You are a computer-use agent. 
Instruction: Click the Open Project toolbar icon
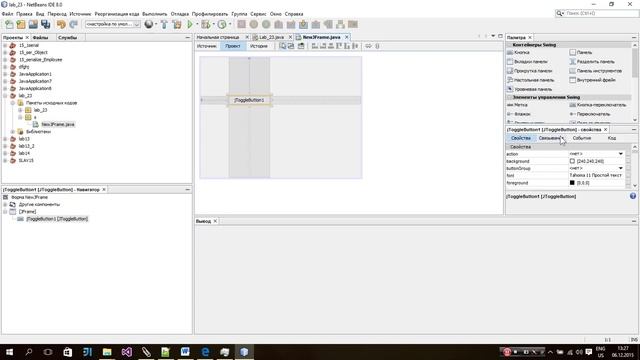[33, 24]
